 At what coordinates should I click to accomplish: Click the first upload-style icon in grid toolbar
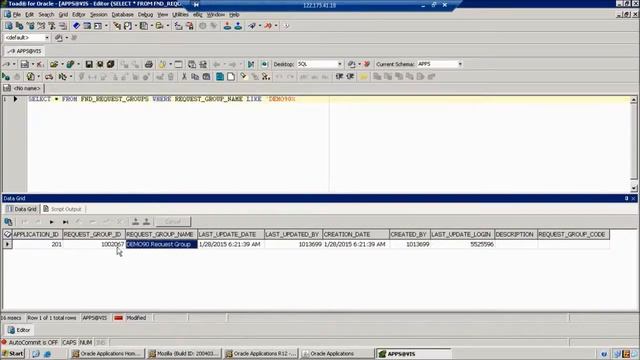136,222
